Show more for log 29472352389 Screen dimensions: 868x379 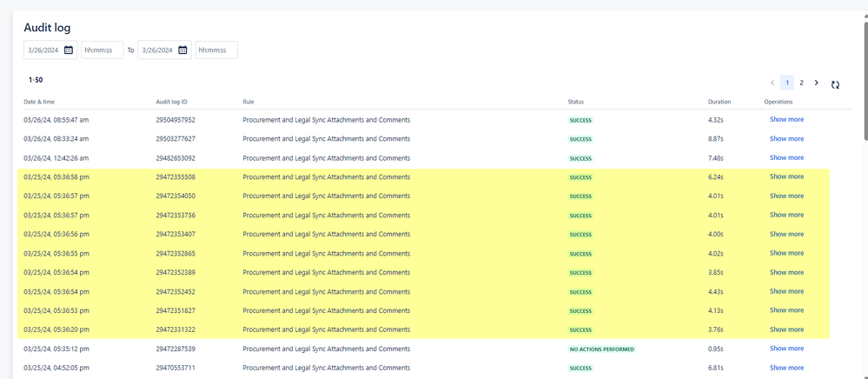(x=786, y=272)
